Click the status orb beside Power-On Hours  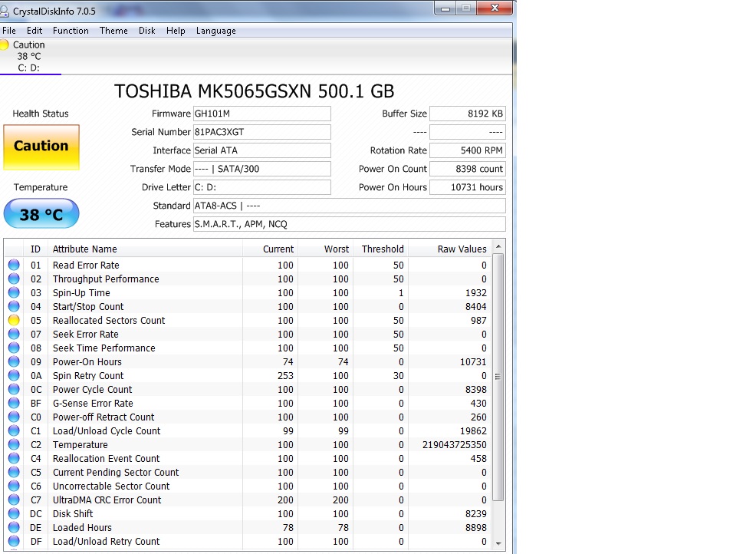click(x=14, y=362)
